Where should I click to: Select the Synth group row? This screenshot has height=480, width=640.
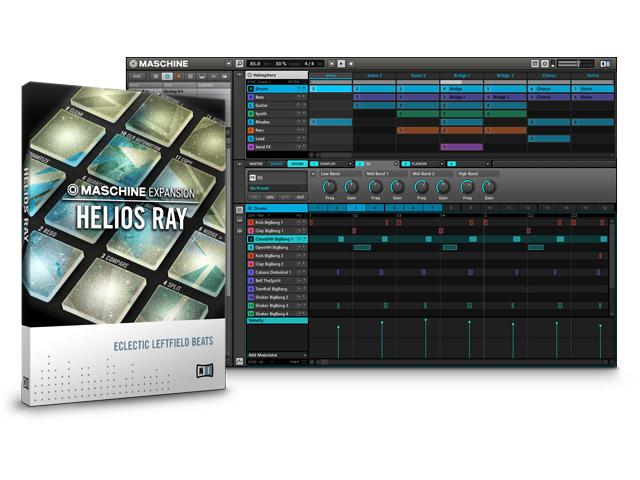[x=277, y=113]
